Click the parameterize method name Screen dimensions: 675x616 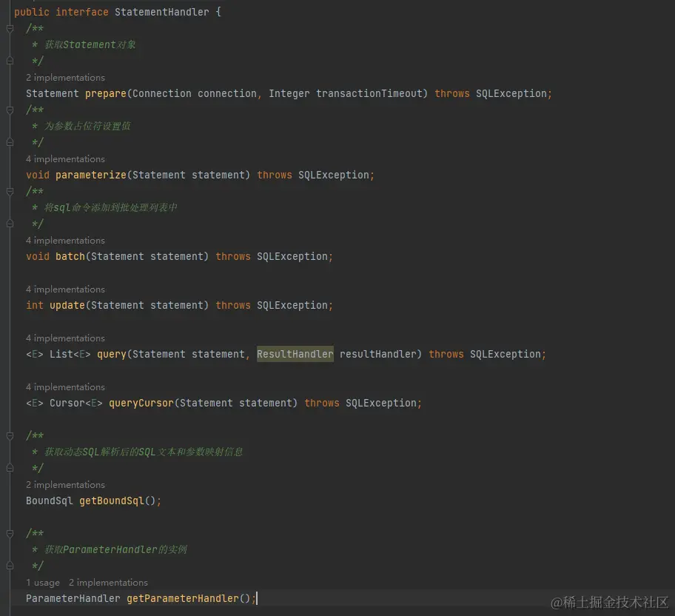click(x=91, y=175)
